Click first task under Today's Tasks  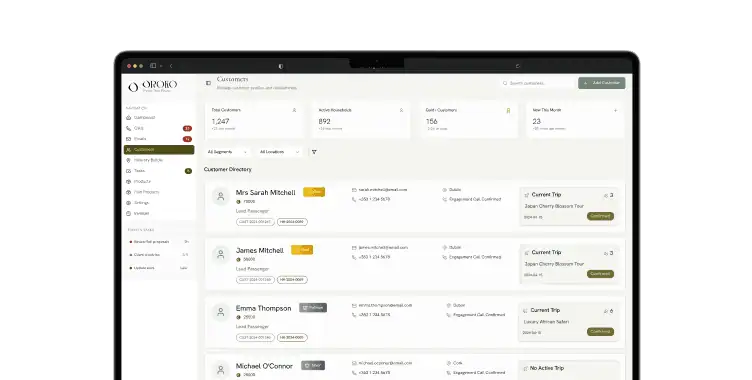(158, 242)
